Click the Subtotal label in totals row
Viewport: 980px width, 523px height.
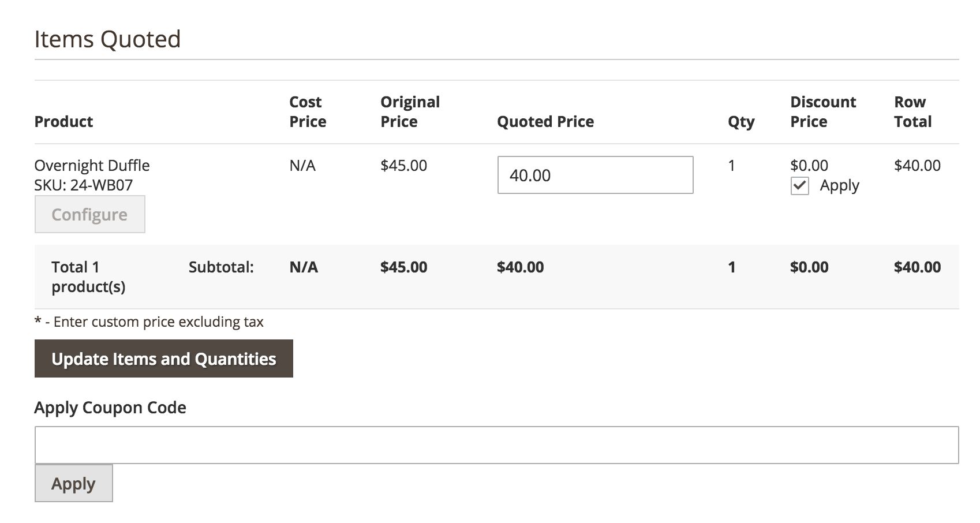[221, 267]
